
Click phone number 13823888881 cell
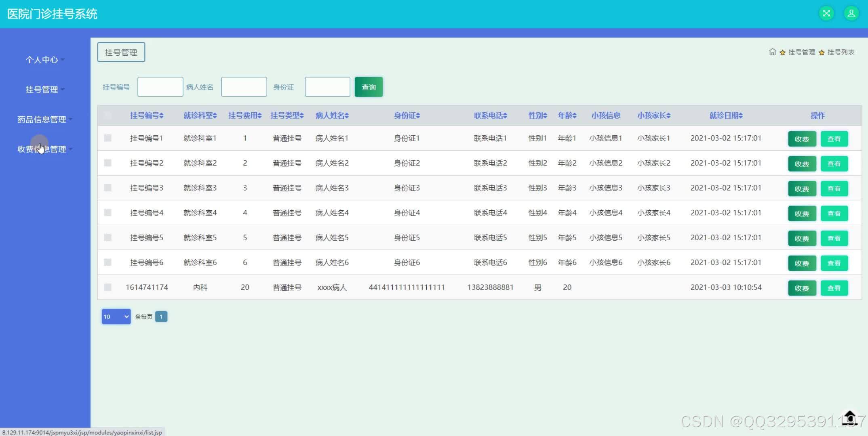click(490, 287)
